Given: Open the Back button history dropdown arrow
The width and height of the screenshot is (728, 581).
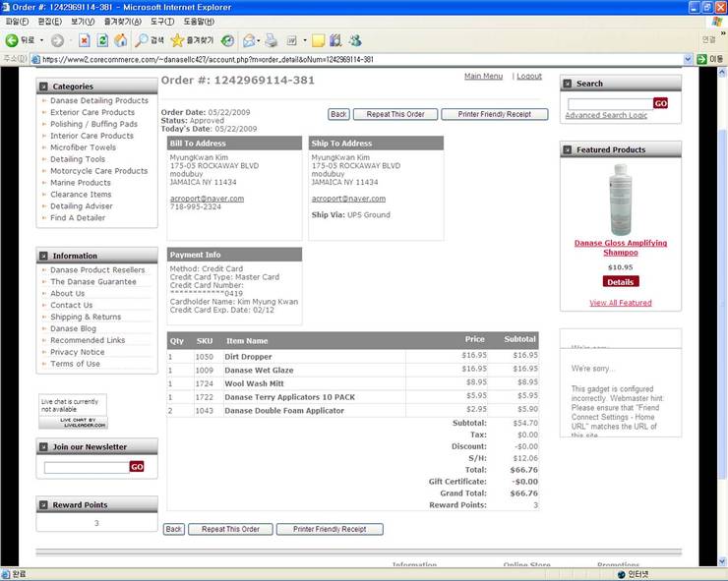Looking at the screenshot, I should (x=41, y=41).
